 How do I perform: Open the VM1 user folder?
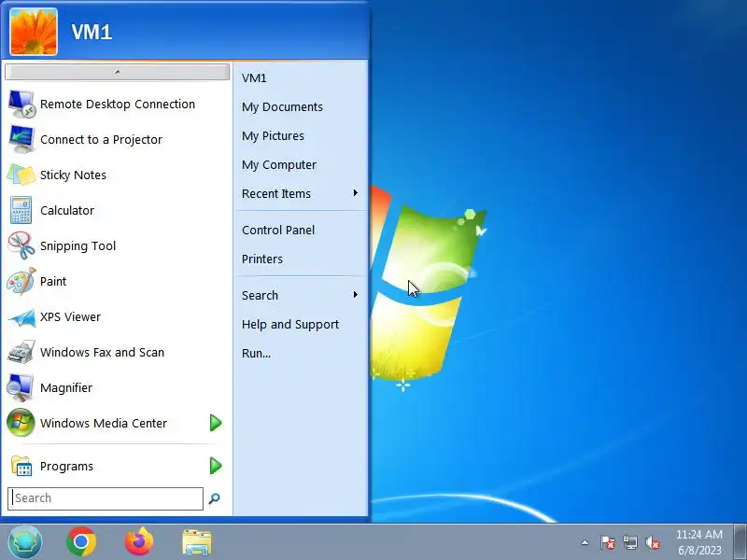[254, 77]
